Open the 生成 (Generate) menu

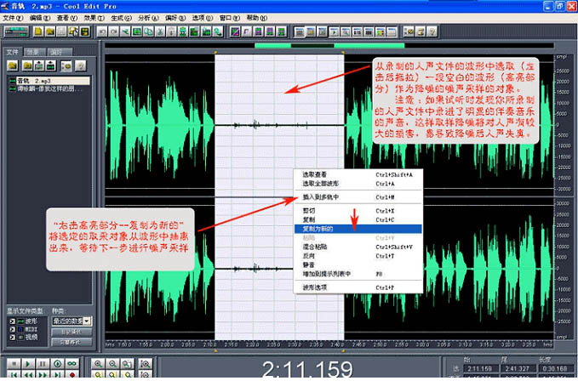[x=121, y=18]
